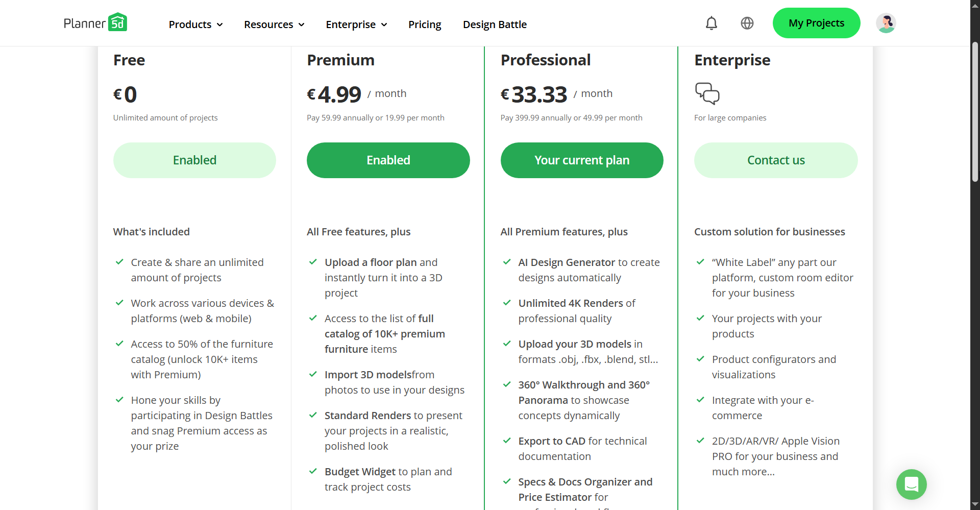Expand the Enterprise navigation dropdown
The width and height of the screenshot is (980, 510).
(356, 25)
